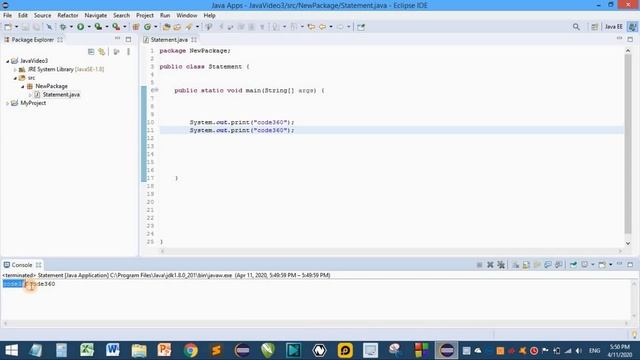Click the Clear Console icon
The width and height of the screenshot is (640, 360).
516,265
